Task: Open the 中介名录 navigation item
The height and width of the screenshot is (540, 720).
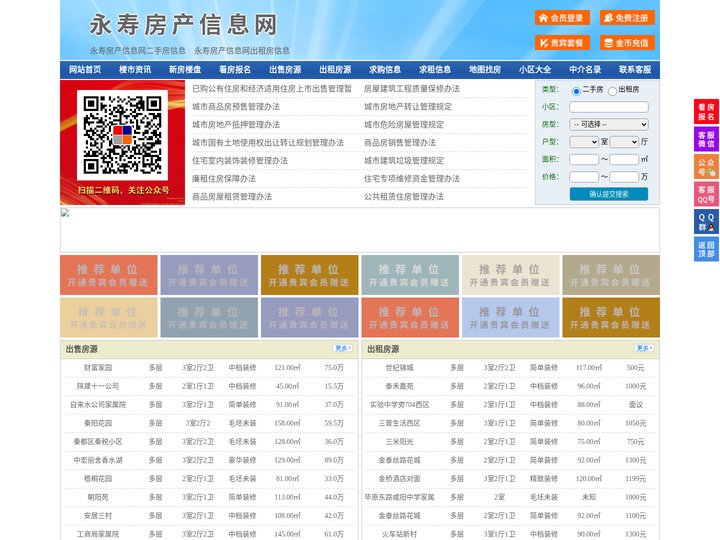Action: tap(585, 70)
